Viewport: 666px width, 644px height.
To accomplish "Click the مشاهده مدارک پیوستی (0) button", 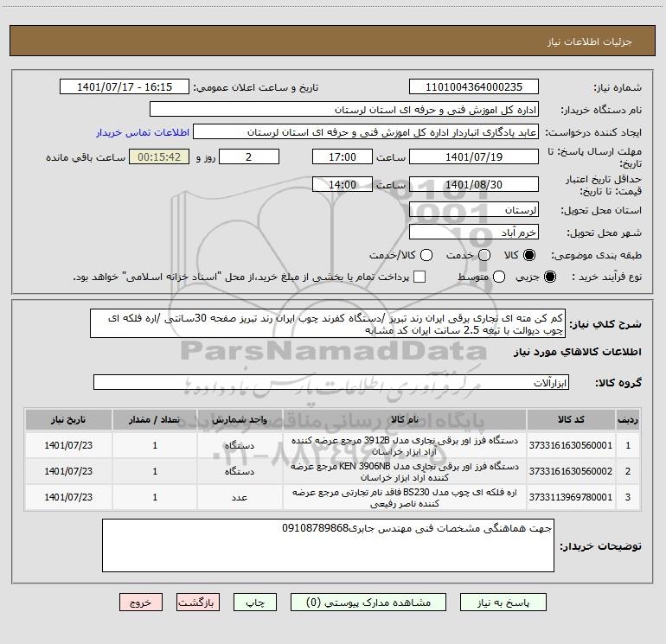I will (x=368, y=603).
